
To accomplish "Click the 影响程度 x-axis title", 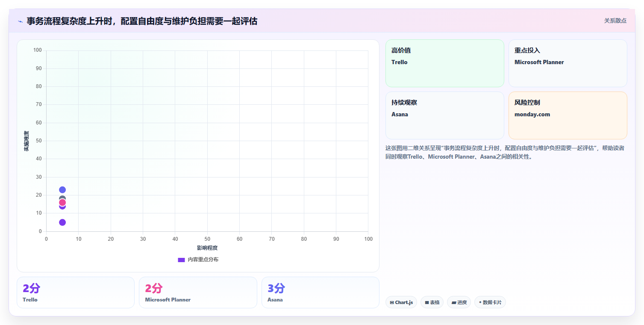I will click(207, 248).
